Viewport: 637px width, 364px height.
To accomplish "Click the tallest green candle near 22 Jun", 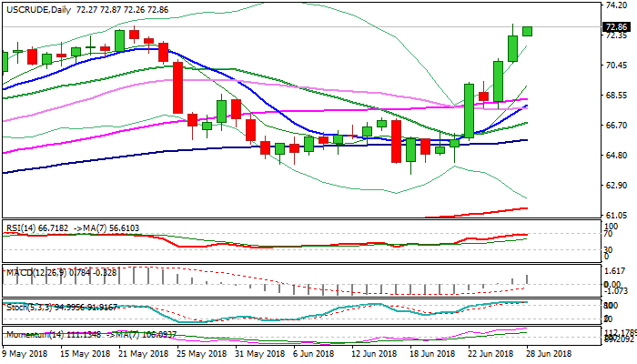I will coord(469,110).
